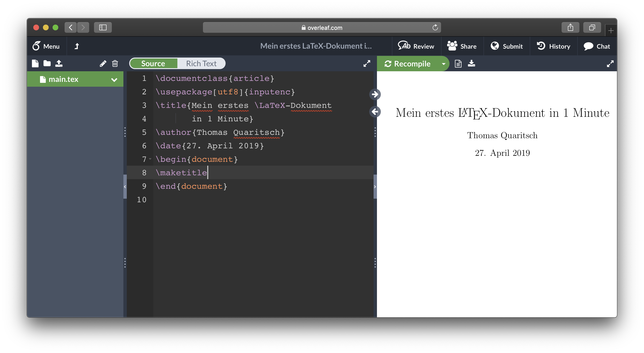
Task: Create a new file icon
Action: (35, 64)
